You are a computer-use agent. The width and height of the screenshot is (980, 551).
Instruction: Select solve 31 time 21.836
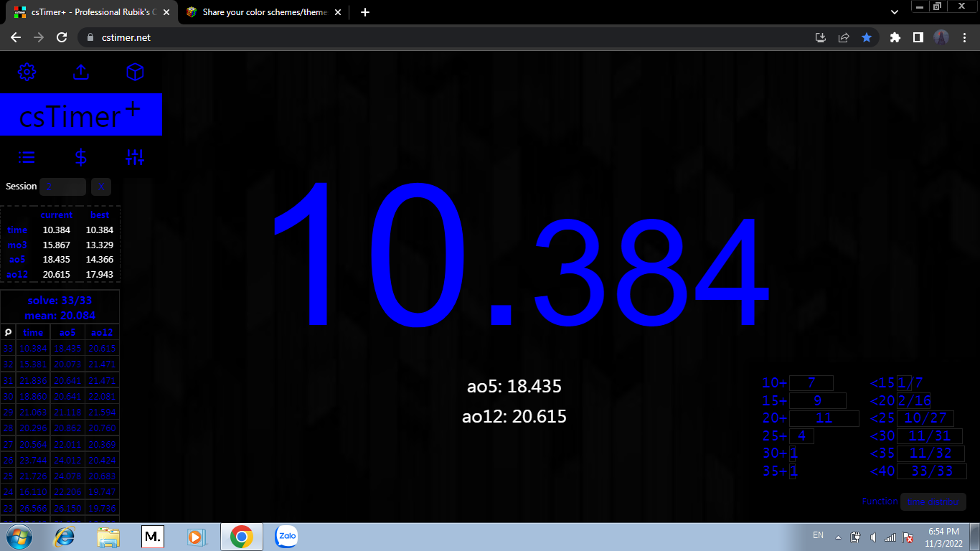(33, 380)
